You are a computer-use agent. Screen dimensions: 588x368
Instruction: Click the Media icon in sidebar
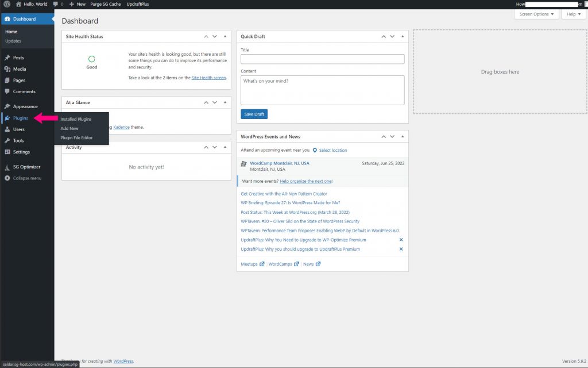[x=7, y=69]
